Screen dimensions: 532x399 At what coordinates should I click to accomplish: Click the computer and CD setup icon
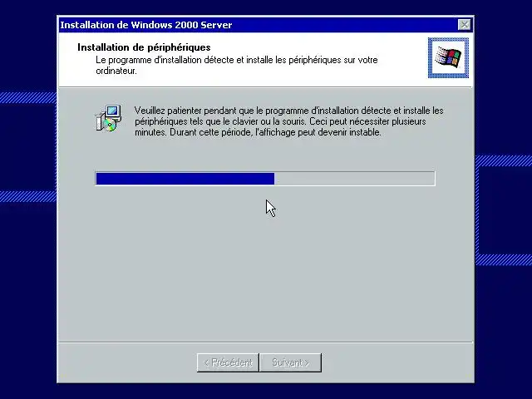108,118
